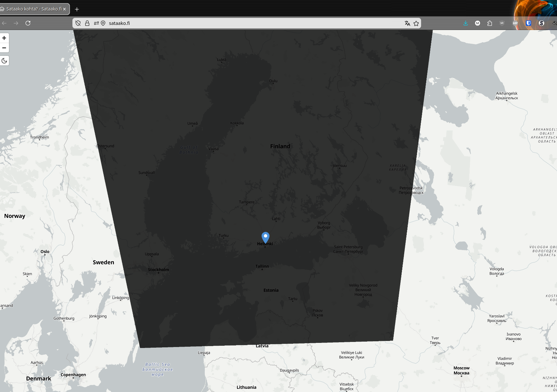This screenshot has width=557, height=392.
Task: Open the Adblock Plus extension
Action: pyautogui.click(x=515, y=23)
